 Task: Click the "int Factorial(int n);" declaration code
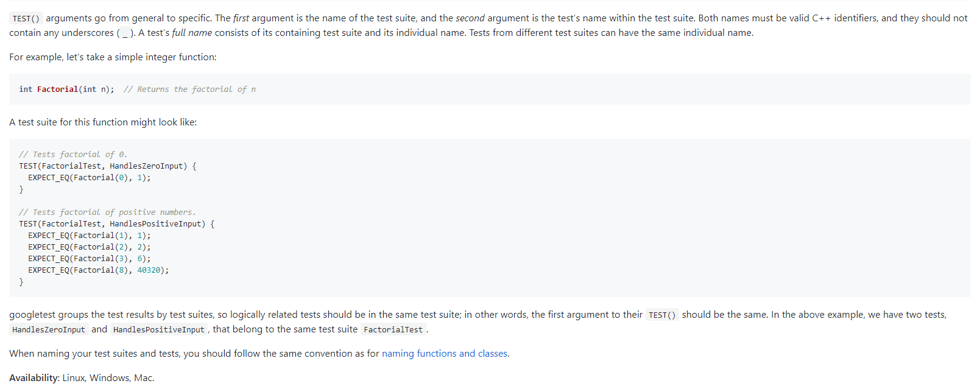click(66, 89)
